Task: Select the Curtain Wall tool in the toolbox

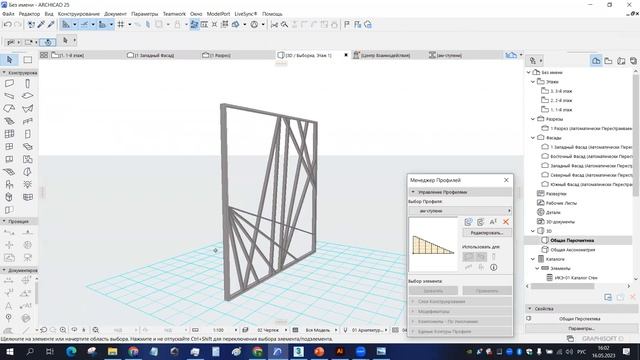Action: pos(9,134)
